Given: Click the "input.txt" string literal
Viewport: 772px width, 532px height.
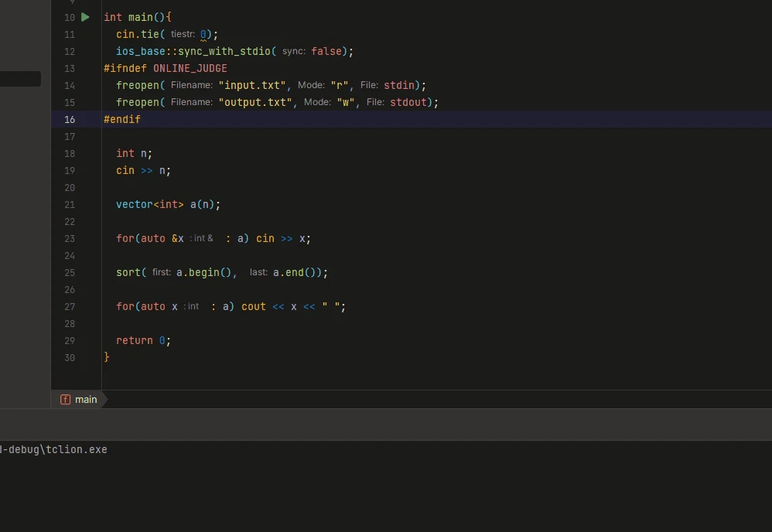Looking at the screenshot, I should (x=252, y=85).
